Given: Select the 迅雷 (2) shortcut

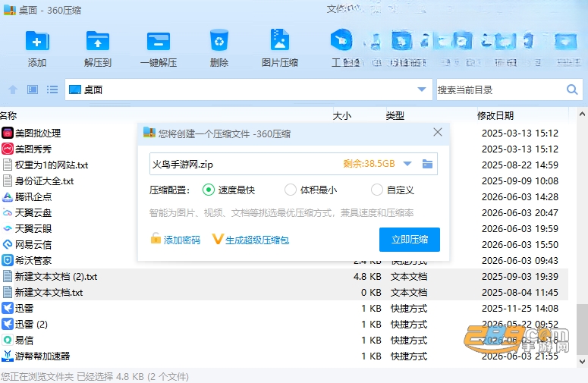Looking at the screenshot, I should tap(25, 324).
